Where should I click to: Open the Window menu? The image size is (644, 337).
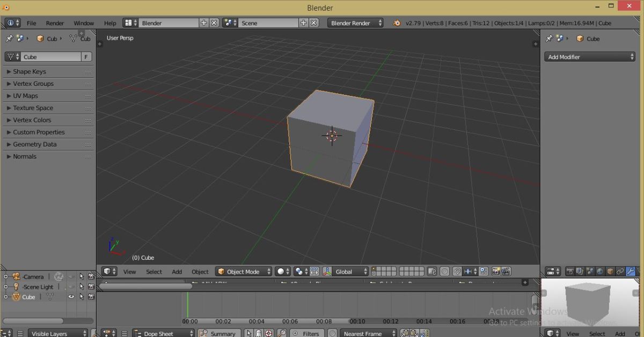pos(84,23)
